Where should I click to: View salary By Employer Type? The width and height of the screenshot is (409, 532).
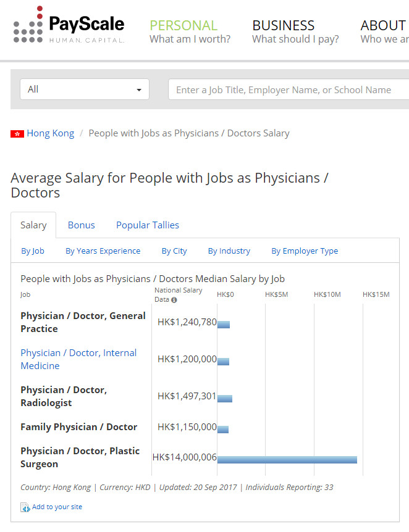coord(305,251)
